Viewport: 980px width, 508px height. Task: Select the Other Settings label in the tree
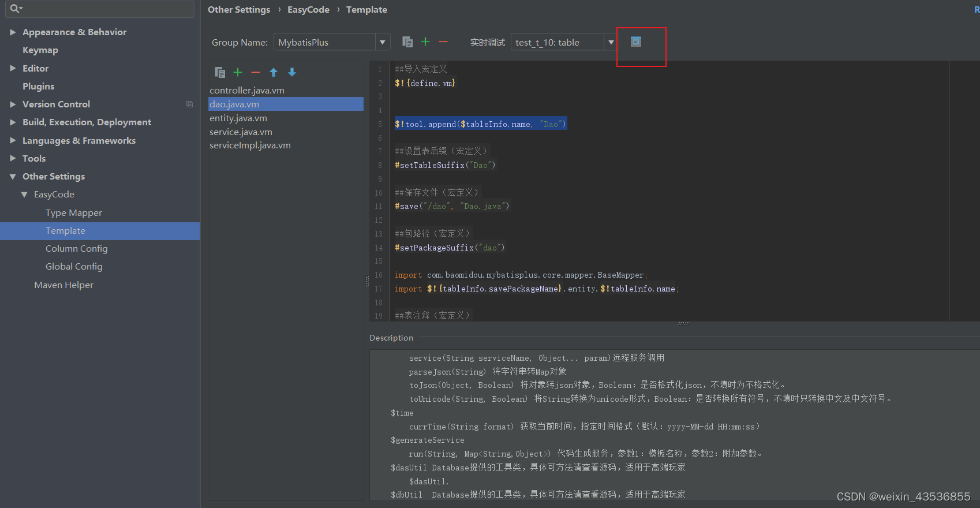(x=54, y=177)
